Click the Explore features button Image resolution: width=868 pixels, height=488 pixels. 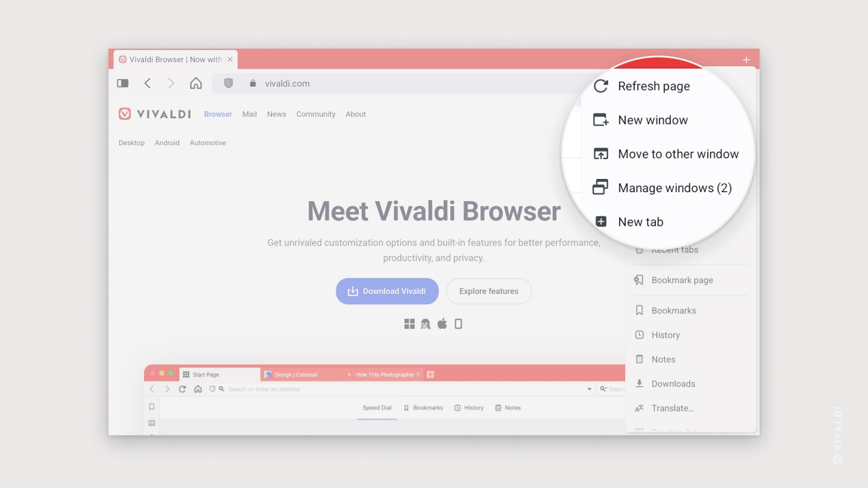pos(489,291)
